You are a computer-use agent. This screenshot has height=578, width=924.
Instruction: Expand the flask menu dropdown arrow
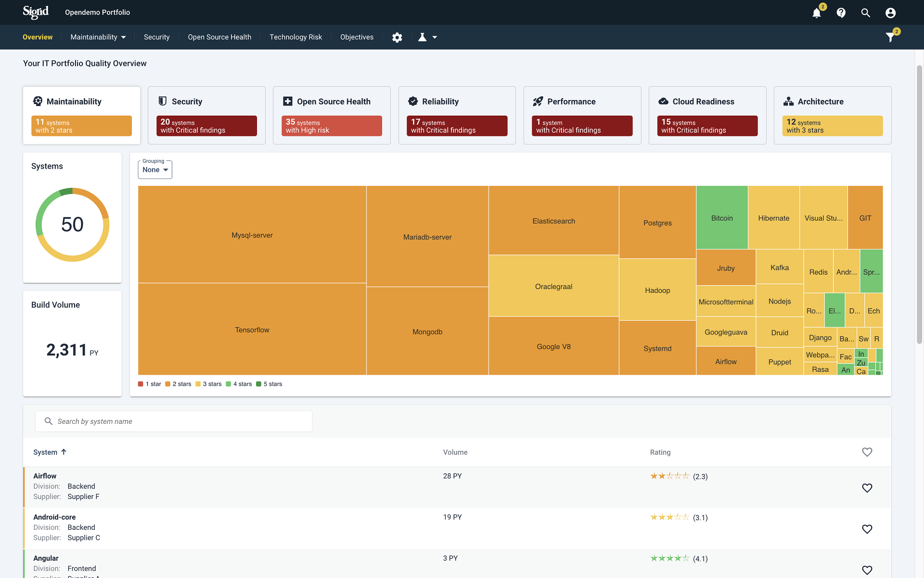pyautogui.click(x=435, y=37)
